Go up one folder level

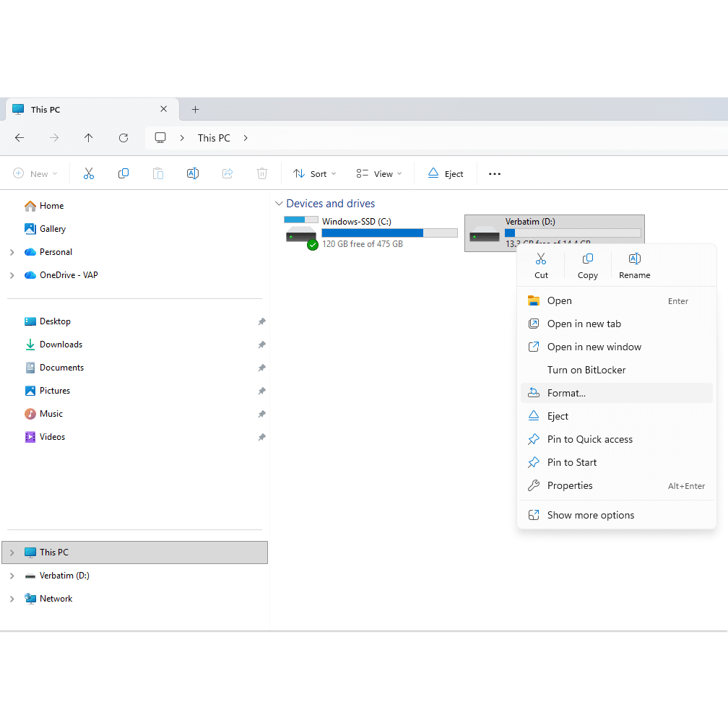pyautogui.click(x=88, y=138)
